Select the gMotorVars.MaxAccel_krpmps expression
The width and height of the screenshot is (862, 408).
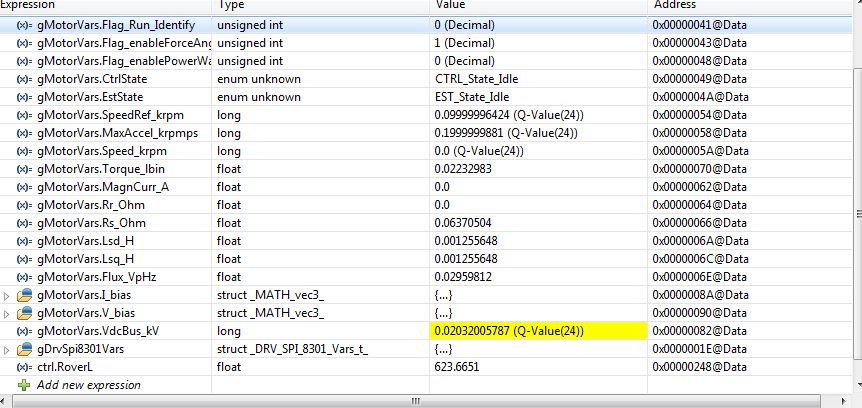coord(117,134)
